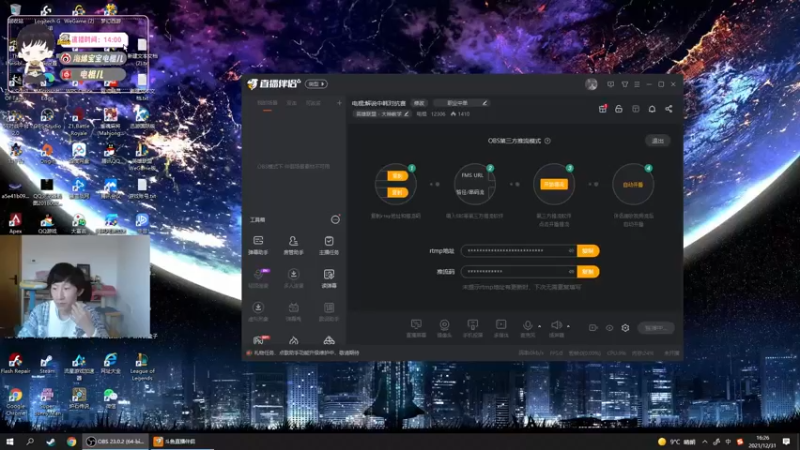The height and width of the screenshot is (450, 800).
Task: Add phone screen-cast source
Action: click(472, 328)
